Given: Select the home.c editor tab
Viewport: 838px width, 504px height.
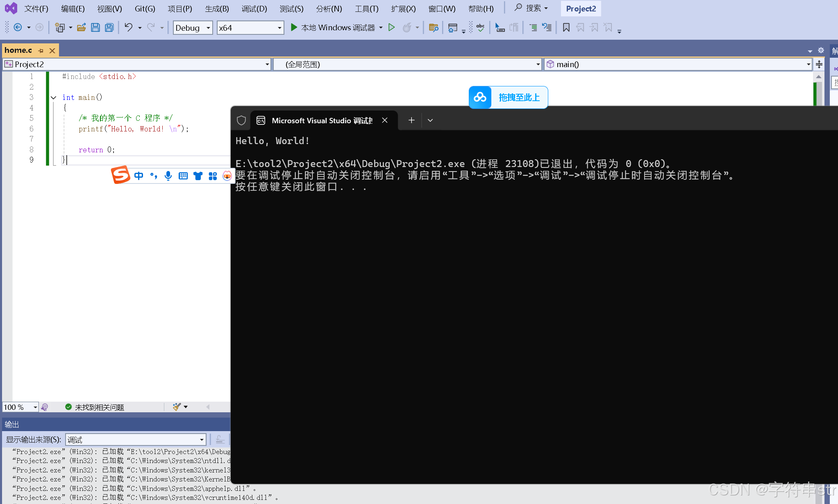Looking at the screenshot, I should [x=18, y=50].
